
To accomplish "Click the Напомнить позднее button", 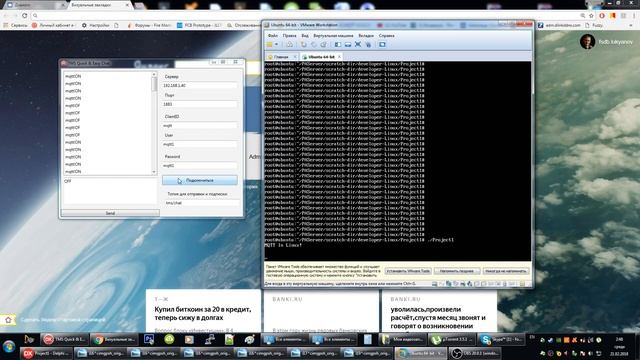I will (457, 271).
